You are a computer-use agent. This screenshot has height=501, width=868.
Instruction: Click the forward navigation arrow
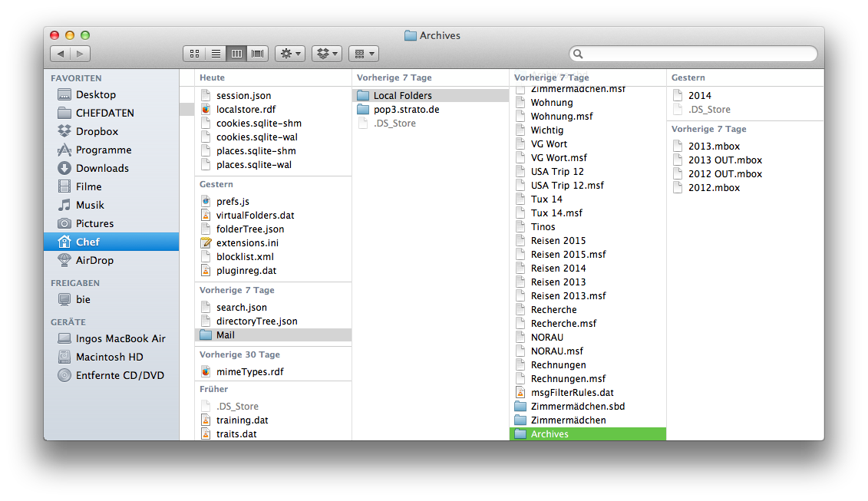[80, 54]
